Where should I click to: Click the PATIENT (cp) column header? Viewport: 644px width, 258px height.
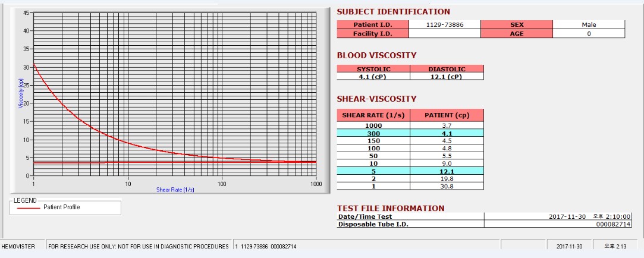pos(447,115)
